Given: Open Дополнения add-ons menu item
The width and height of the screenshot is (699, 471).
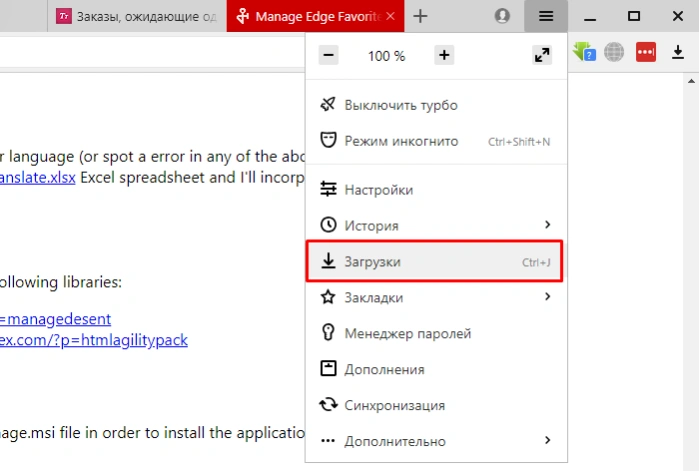Looking at the screenshot, I should click(x=436, y=369).
